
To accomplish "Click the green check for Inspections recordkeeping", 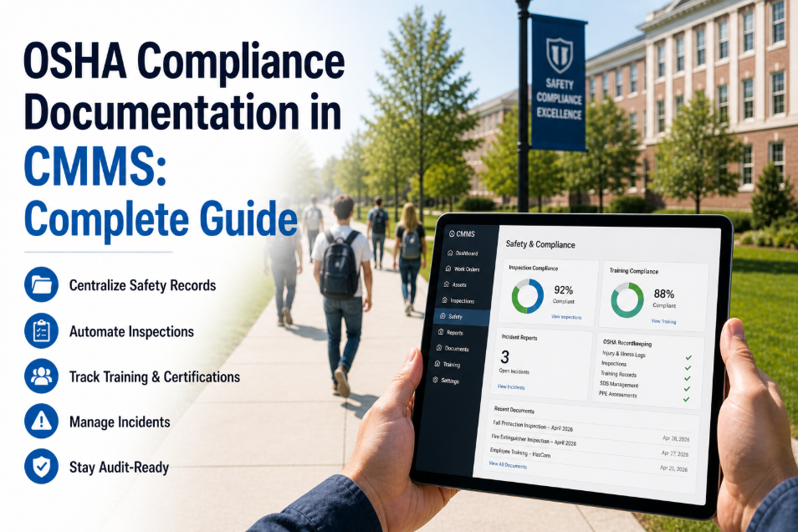I will pyautogui.click(x=688, y=368).
